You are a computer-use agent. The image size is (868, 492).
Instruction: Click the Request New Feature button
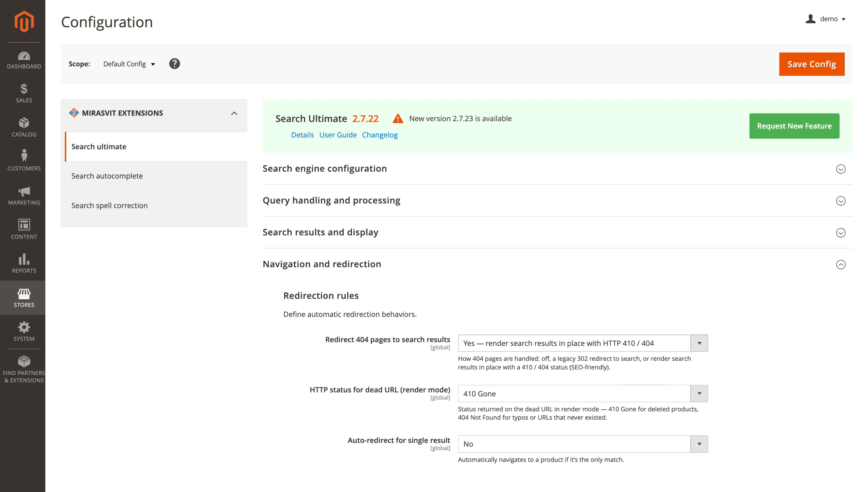[x=794, y=126]
